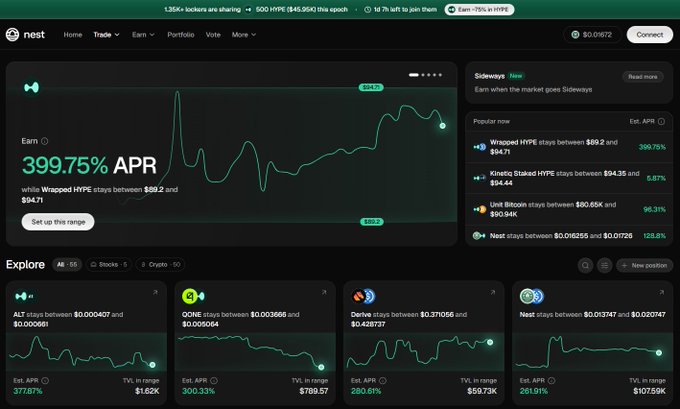Expand the More dropdown menu
The height and width of the screenshot is (409, 680).
[x=244, y=35]
